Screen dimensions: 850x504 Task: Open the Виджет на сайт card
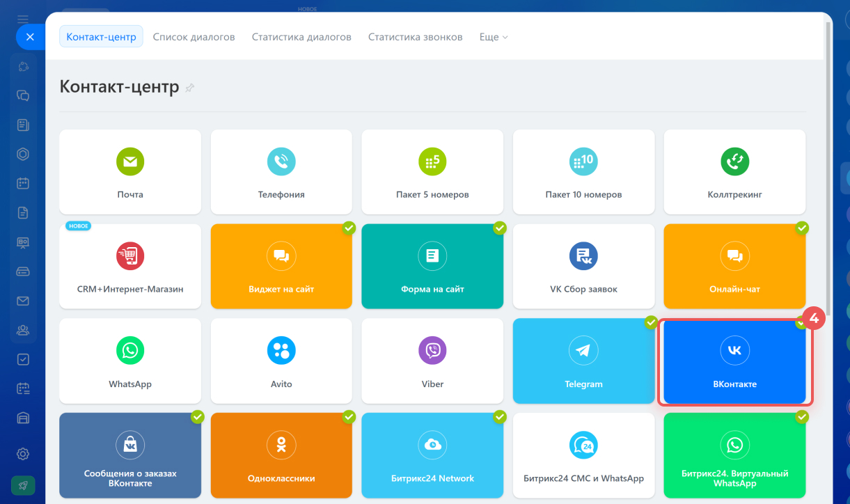click(281, 266)
